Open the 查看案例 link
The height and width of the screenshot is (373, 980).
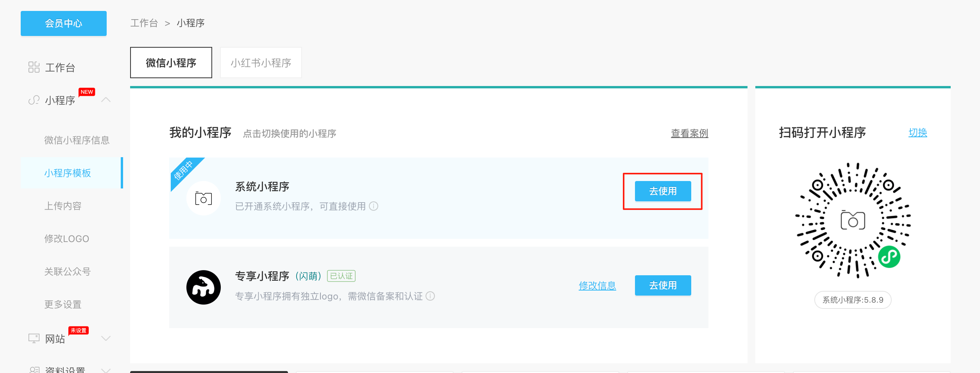(690, 133)
